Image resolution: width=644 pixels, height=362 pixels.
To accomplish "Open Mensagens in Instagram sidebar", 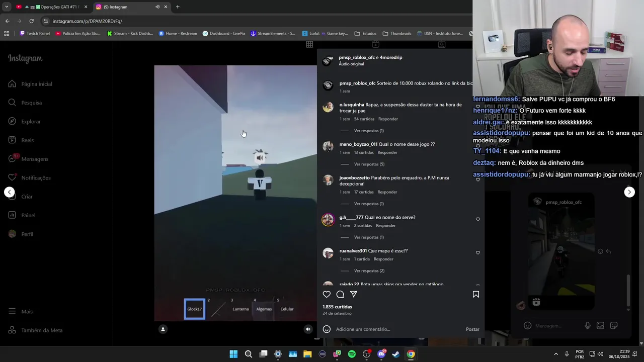I will [x=28, y=159].
